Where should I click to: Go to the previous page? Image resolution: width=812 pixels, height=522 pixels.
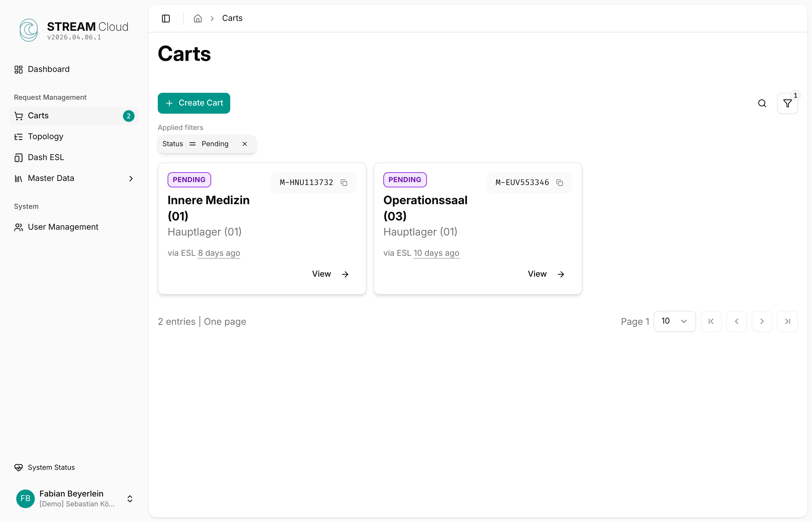(x=736, y=321)
